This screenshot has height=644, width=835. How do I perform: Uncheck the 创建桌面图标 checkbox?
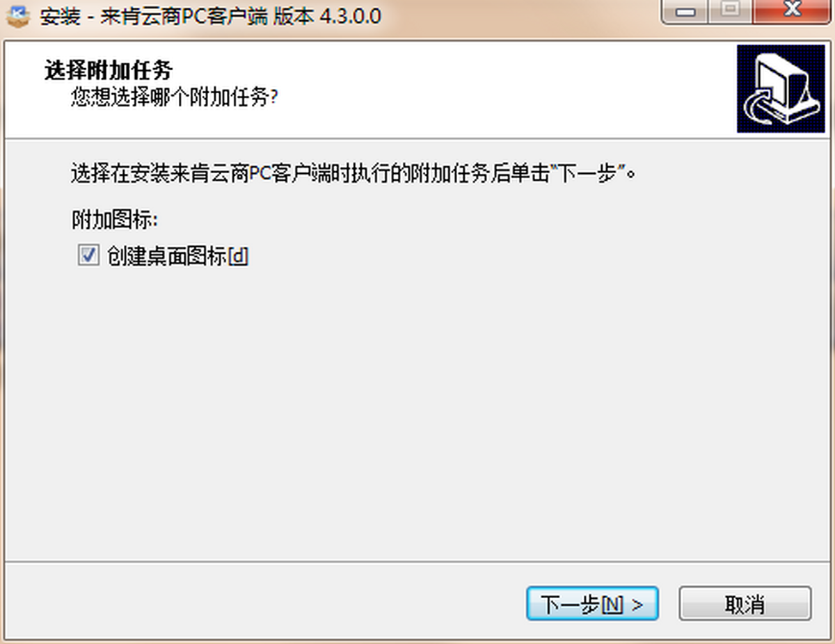tap(88, 256)
